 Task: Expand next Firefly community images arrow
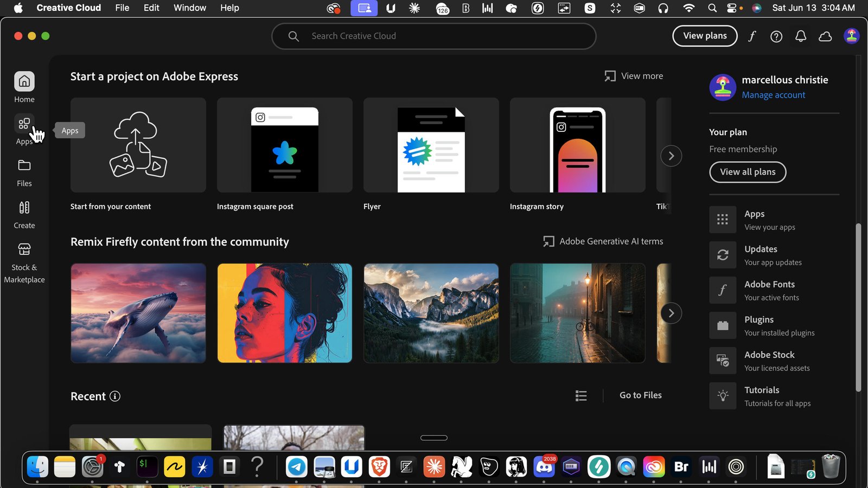[671, 313]
